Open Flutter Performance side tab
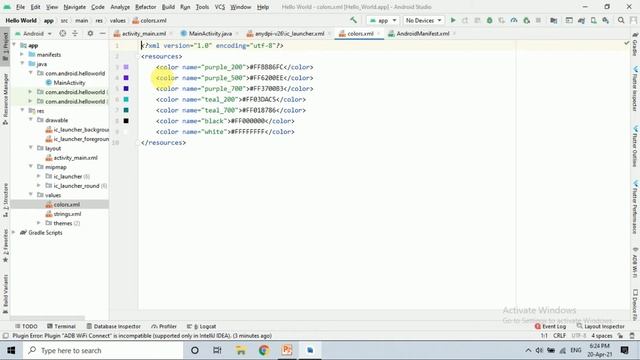Viewport: 640px width, 360px height. pos(635,207)
